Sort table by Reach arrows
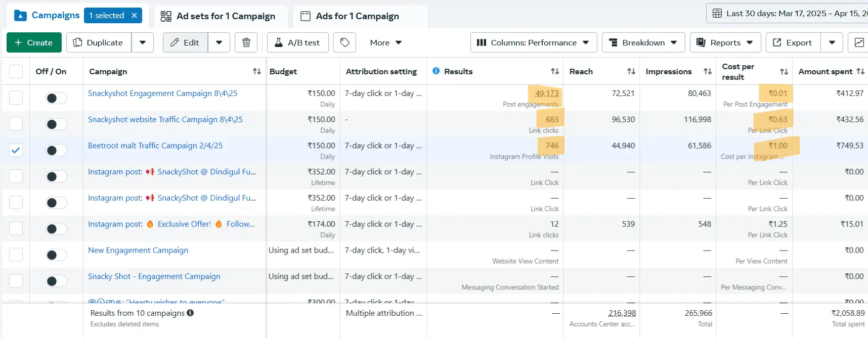 [631, 72]
